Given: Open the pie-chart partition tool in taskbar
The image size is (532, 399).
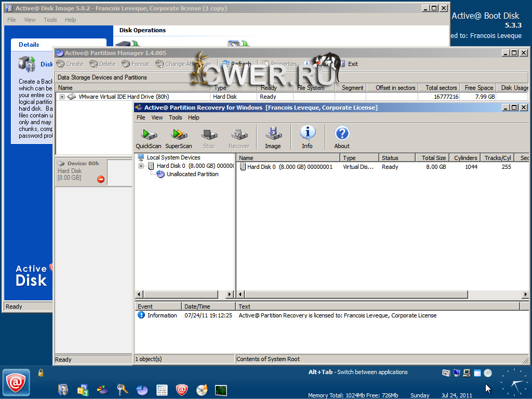Looking at the screenshot, I should (x=142, y=390).
